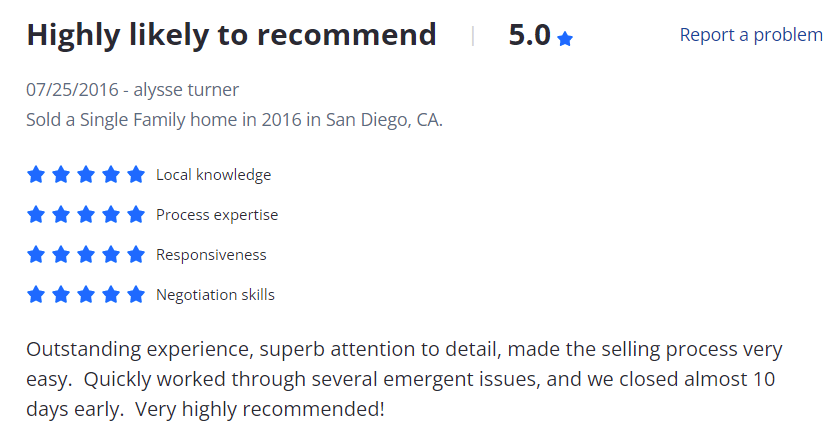Click reviewer name alysse turner

click(186, 90)
